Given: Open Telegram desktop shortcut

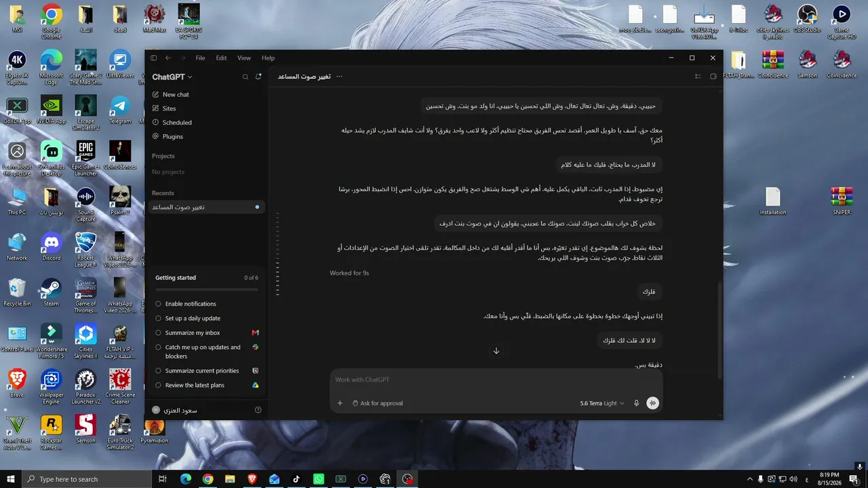Looking at the screenshot, I should (120, 110).
